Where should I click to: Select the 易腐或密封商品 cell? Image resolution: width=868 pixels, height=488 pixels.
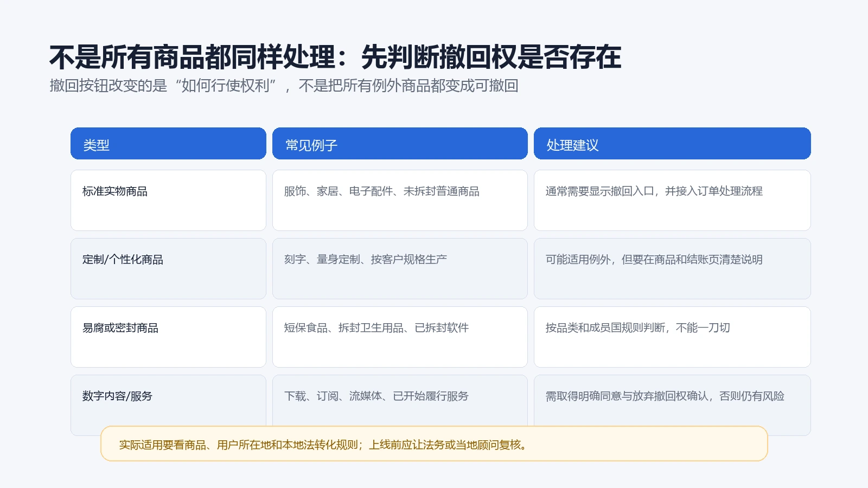click(168, 337)
